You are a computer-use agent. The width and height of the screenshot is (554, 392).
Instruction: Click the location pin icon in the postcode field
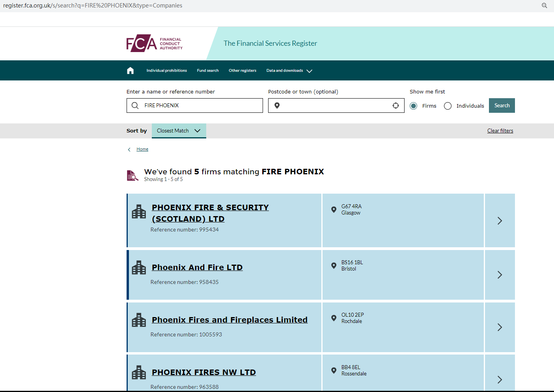pyautogui.click(x=277, y=106)
